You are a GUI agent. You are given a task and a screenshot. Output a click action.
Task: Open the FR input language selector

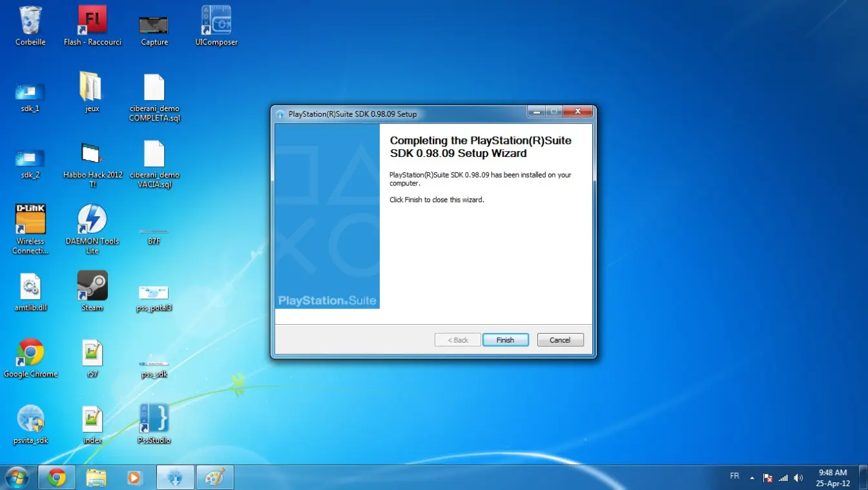click(x=734, y=476)
